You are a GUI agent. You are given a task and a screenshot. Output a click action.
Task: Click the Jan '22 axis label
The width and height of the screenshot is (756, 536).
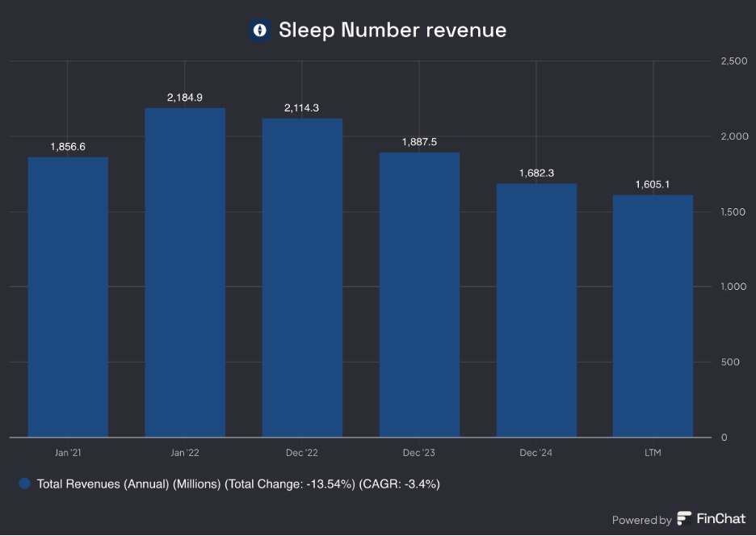point(185,453)
